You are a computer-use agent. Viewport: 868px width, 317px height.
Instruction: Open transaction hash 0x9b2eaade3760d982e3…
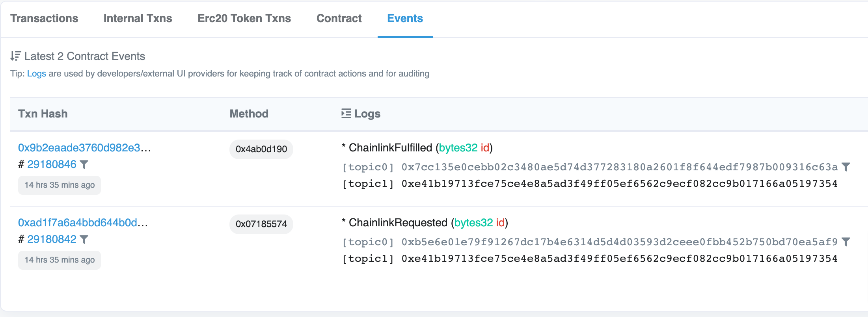(84, 148)
